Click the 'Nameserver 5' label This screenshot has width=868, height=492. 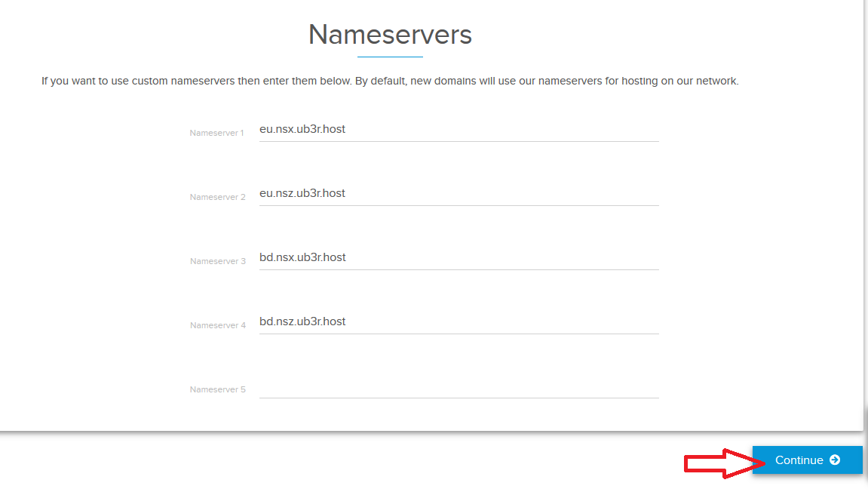[217, 389]
